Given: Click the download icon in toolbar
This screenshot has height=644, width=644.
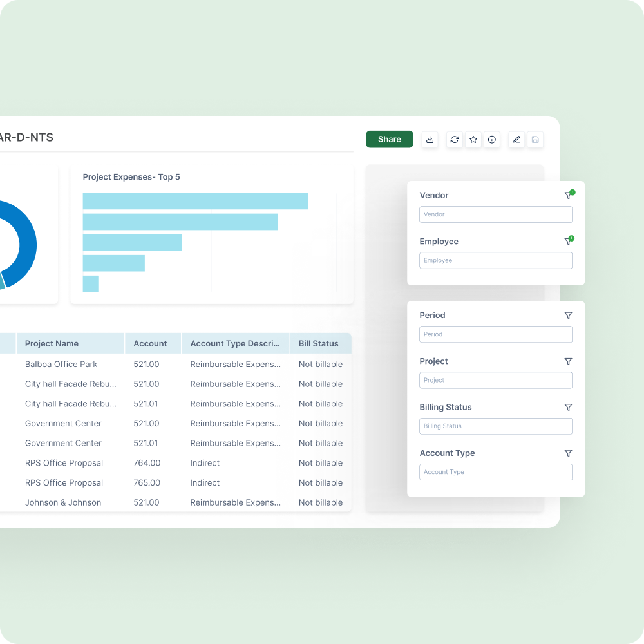Looking at the screenshot, I should (x=430, y=140).
